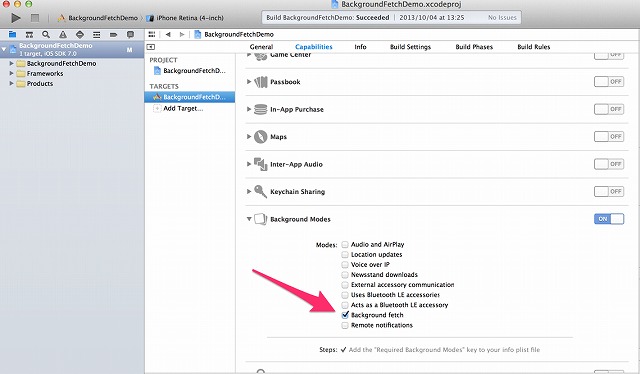
Task: Hide the project and targets list
Action: click(x=151, y=47)
